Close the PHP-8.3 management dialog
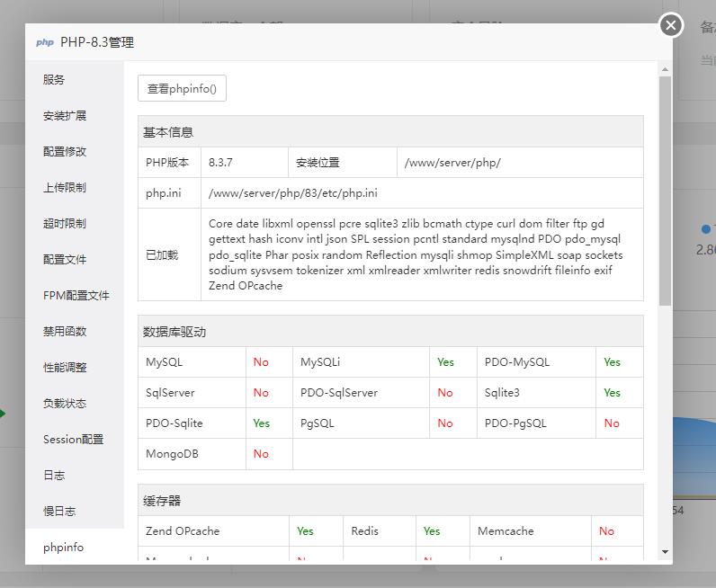 671,25
